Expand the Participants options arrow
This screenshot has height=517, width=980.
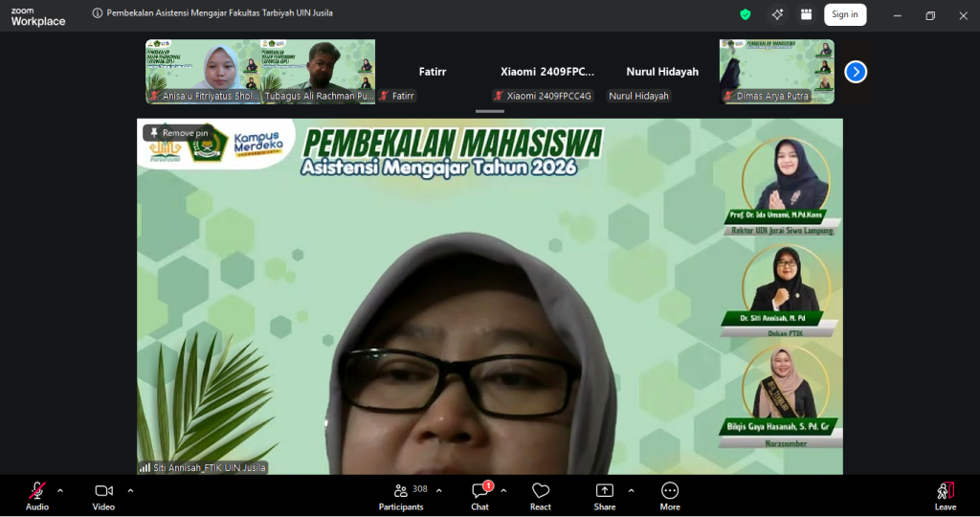click(439, 490)
